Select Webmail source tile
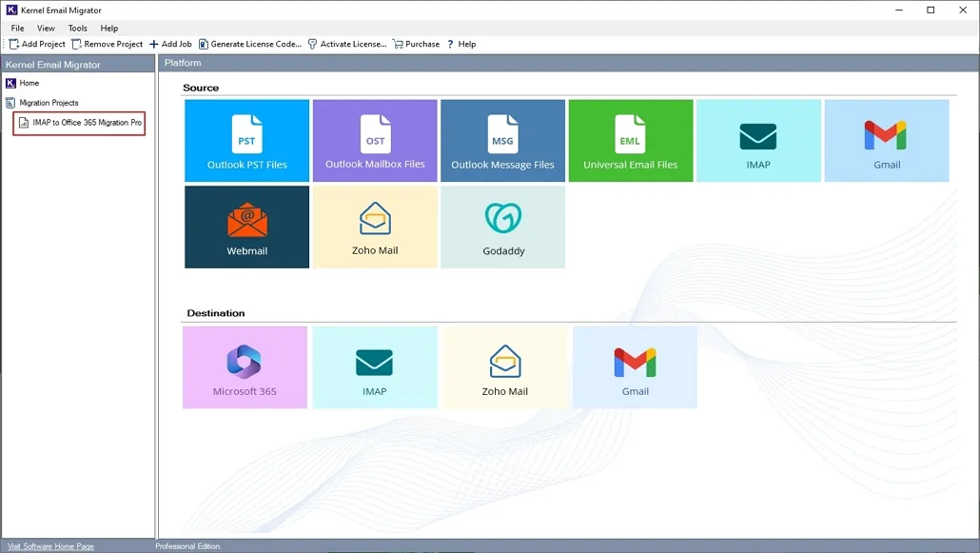This screenshot has height=553, width=980. pyautogui.click(x=245, y=227)
